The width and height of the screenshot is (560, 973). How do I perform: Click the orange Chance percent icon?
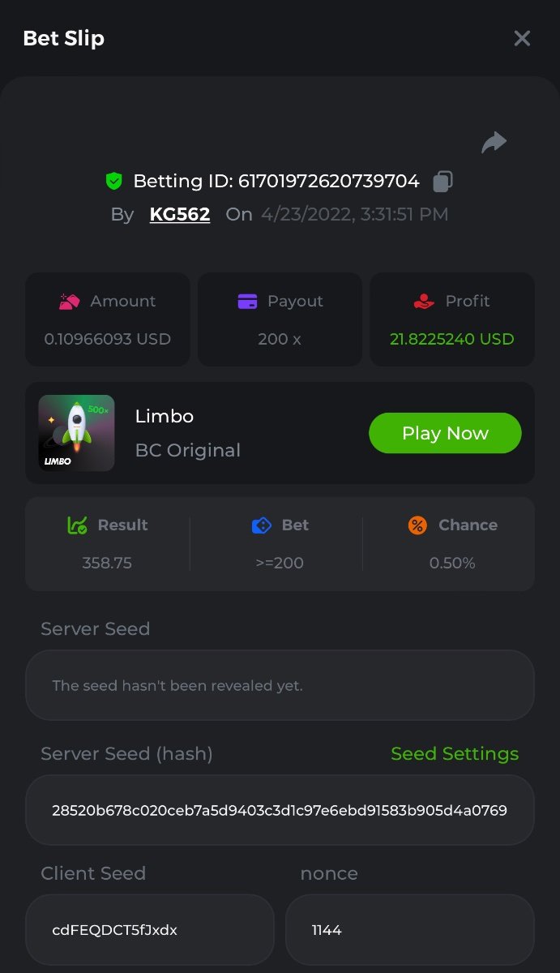click(x=417, y=525)
